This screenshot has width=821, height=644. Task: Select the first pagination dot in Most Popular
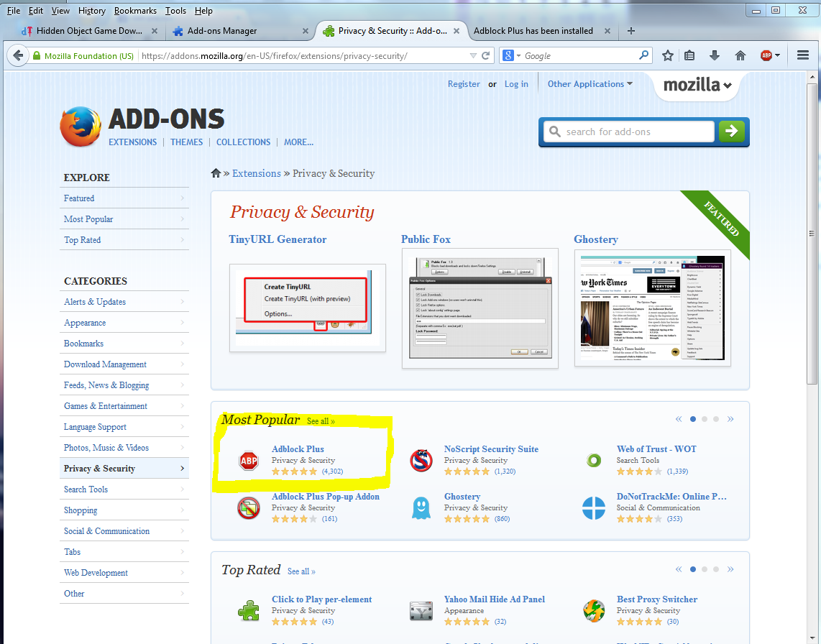point(693,419)
